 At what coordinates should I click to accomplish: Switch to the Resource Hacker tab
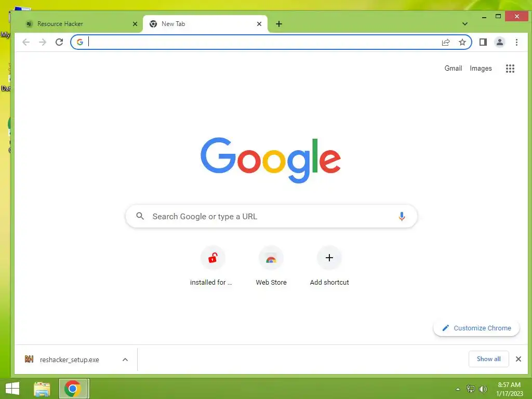(82, 24)
